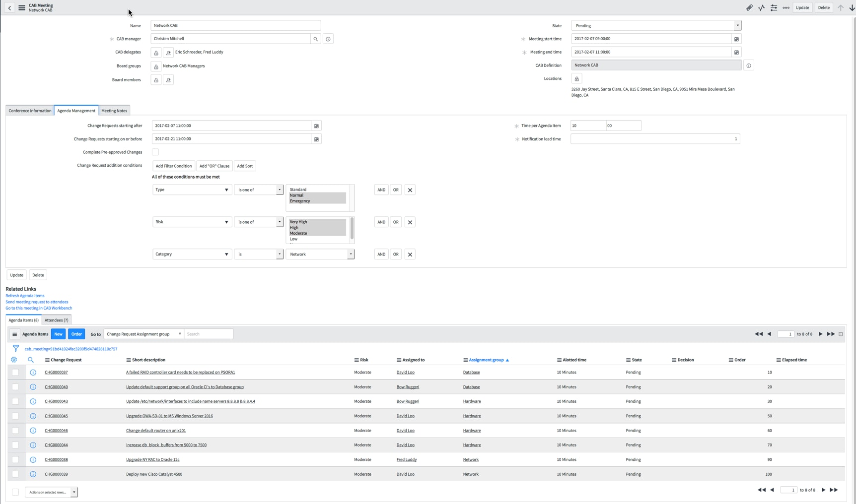
Task: Open the more options ellipsis icon
Action: 785,7
